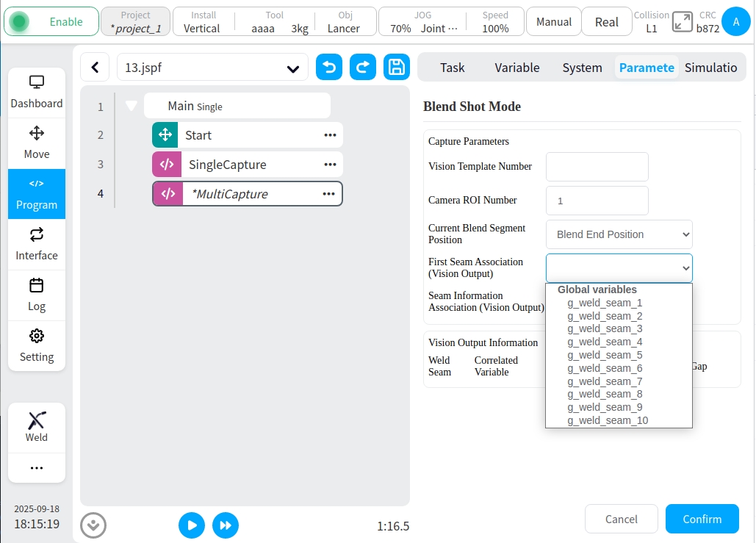Click the Confirm button
Viewport: 756px width, 543px height.
pyautogui.click(x=702, y=519)
